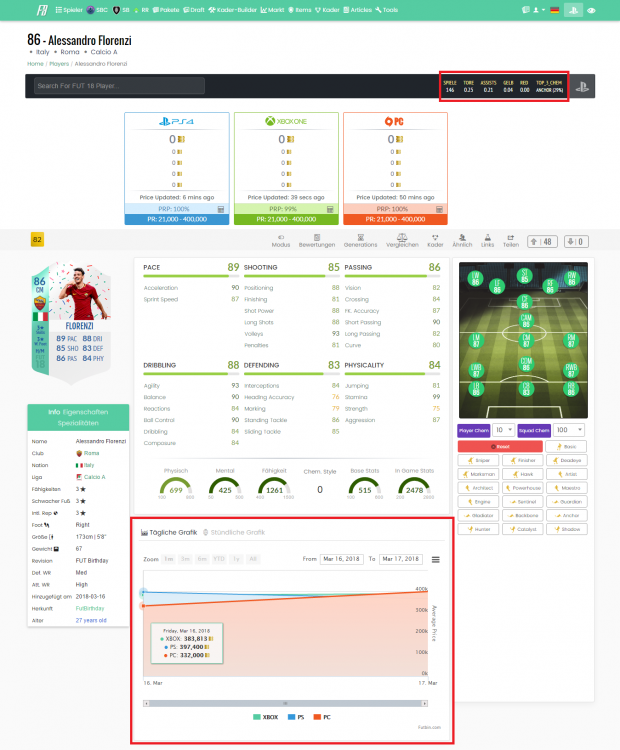Open the Kader squad icon in player toolbar
Screen dimensions: 620x750
pos(435,241)
